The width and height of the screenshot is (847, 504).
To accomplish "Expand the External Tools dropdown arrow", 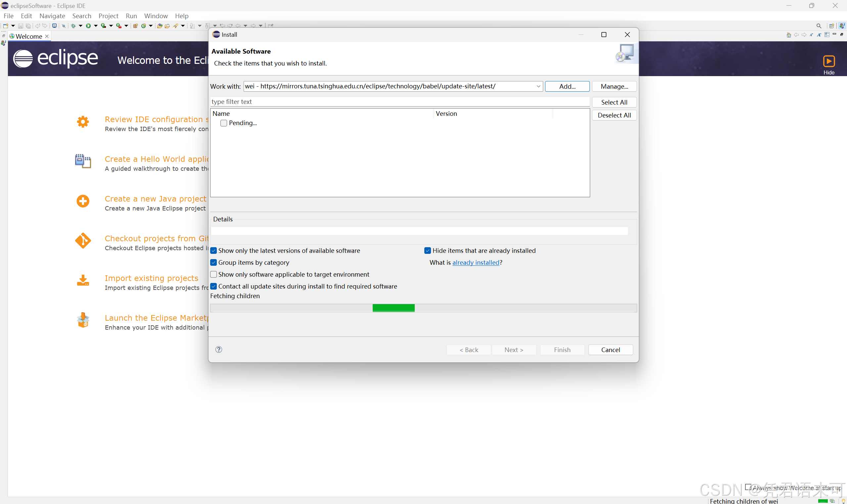I will (x=126, y=26).
